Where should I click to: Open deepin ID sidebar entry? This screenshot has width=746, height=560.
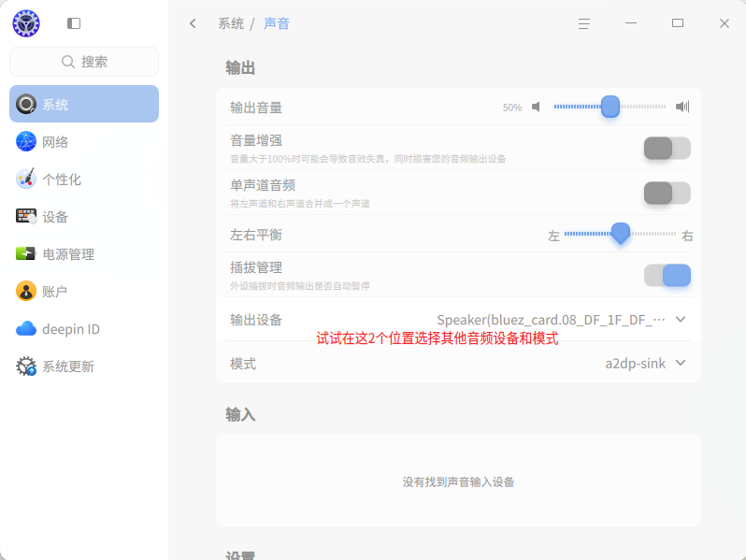click(x=84, y=329)
